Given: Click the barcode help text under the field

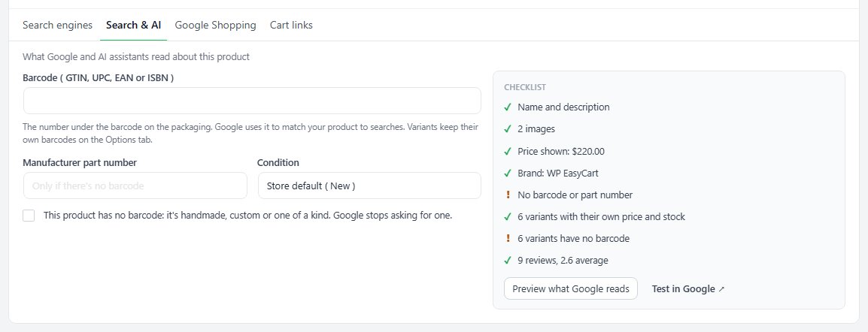Looking at the screenshot, I should [250, 133].
